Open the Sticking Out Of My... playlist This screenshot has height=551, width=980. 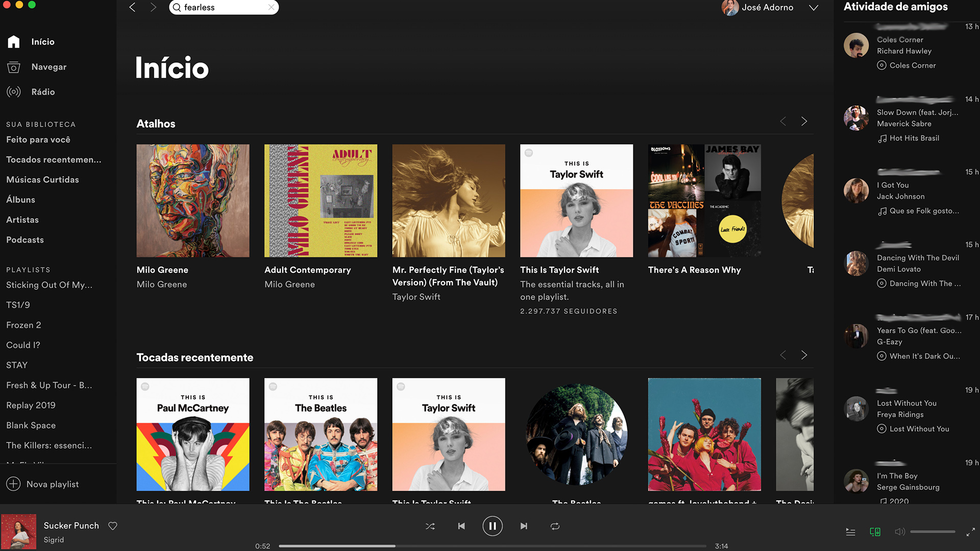click(x=50, y=285)
